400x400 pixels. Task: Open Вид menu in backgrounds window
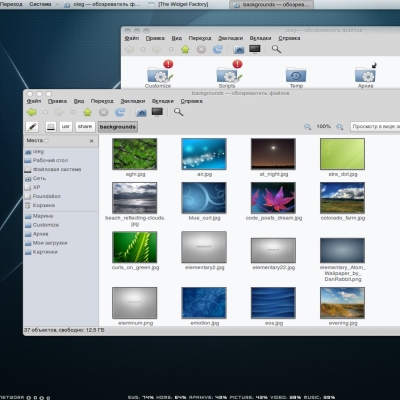(79, 101)
